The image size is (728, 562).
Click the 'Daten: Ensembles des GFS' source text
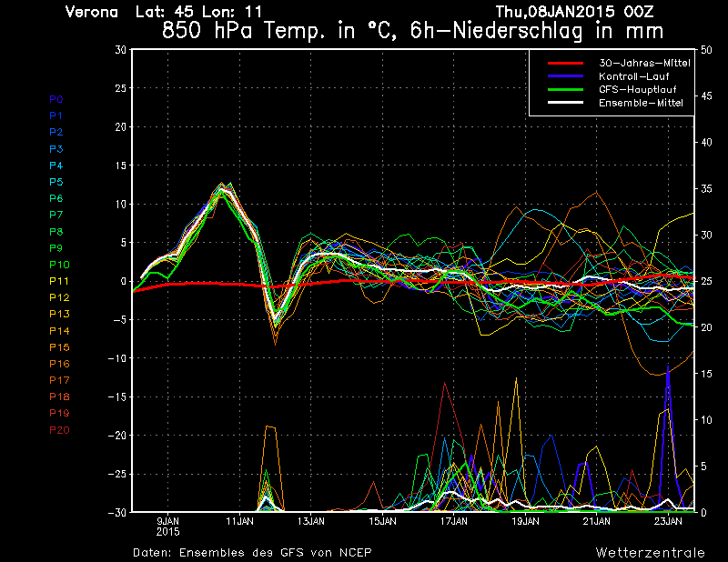[252, 552]
